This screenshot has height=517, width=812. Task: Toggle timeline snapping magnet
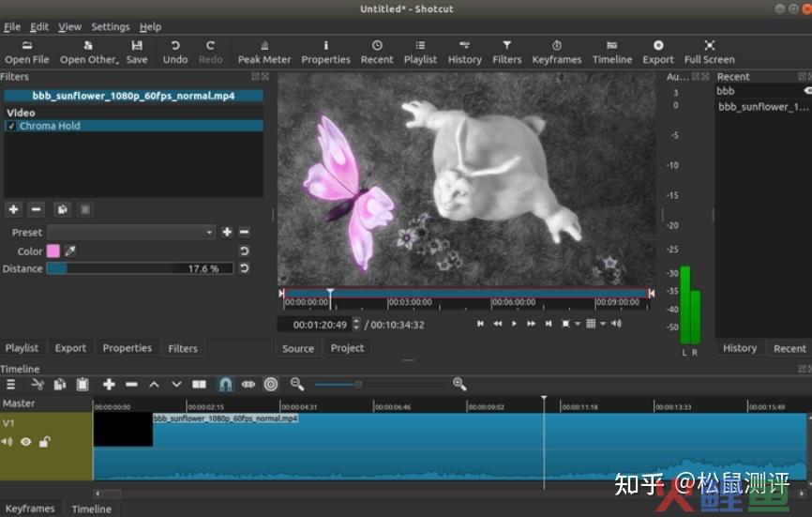[225, 385]
